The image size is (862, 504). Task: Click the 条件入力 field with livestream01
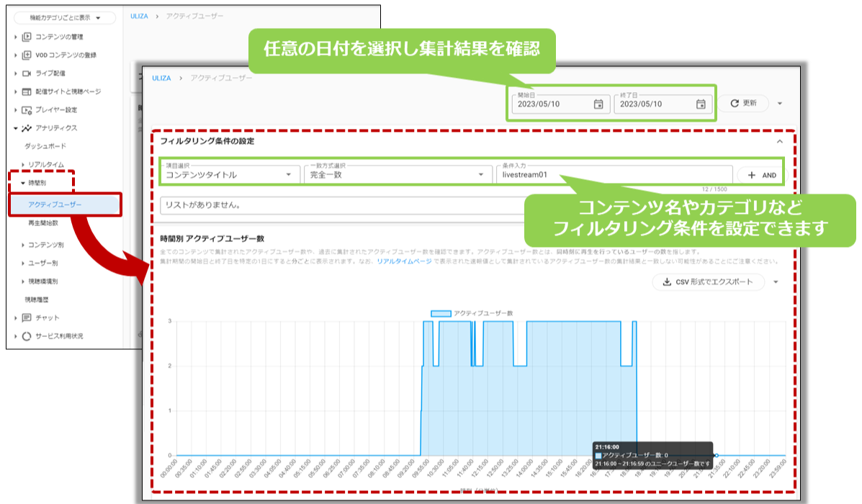614,174
